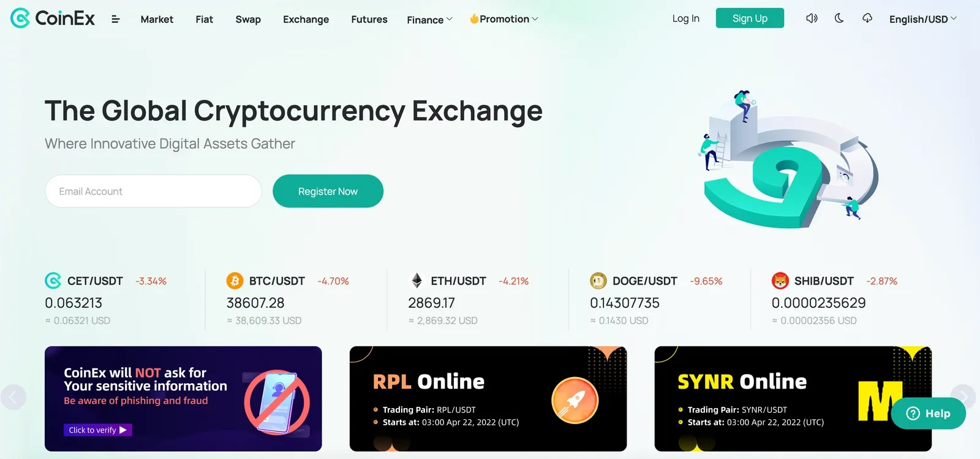Open the Help chat button
980x459 pixels.
(929, 413)
